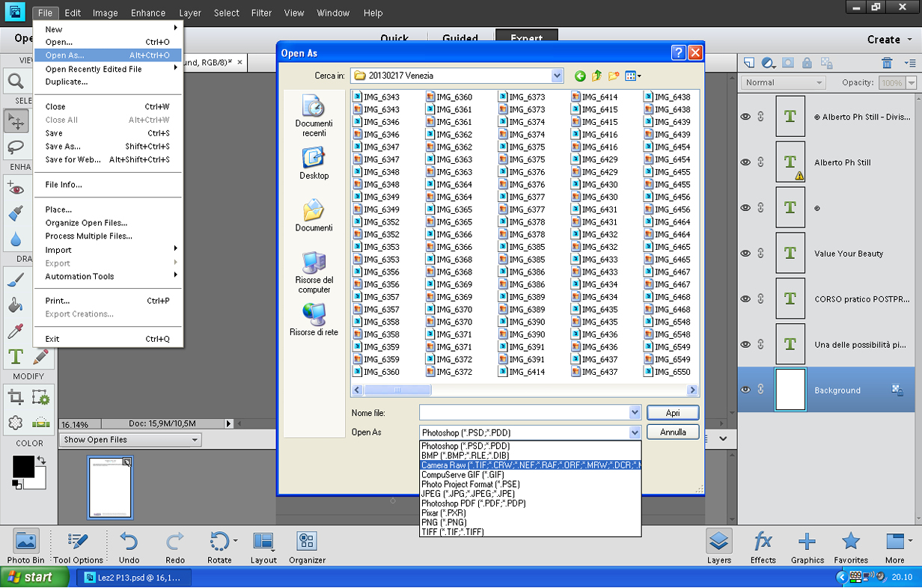Expand the Cerca in folder dropdown
The height and width of the screenshot is (588, 922).
click(557, 76)
